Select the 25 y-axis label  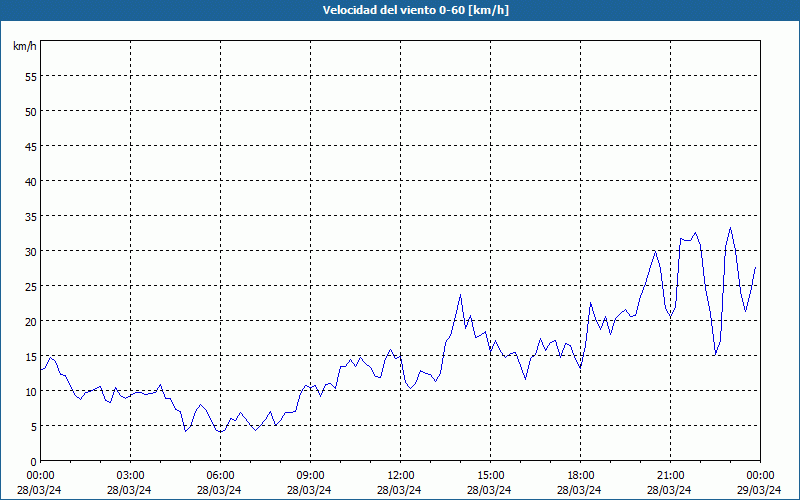31,286
